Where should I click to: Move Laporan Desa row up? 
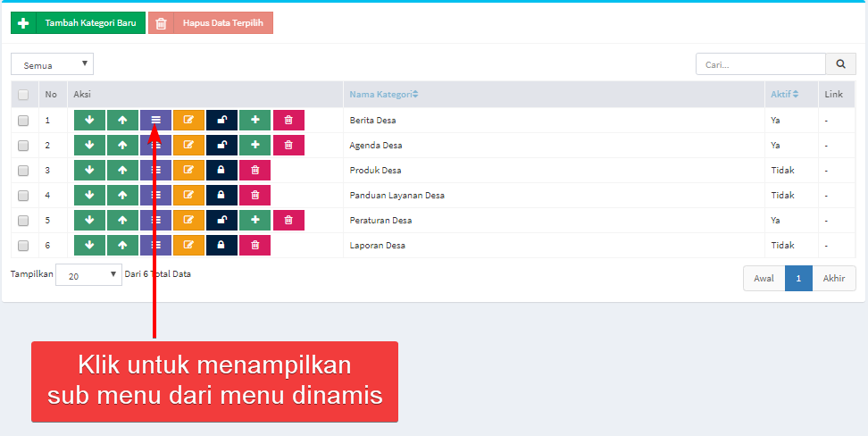(122, 245)
